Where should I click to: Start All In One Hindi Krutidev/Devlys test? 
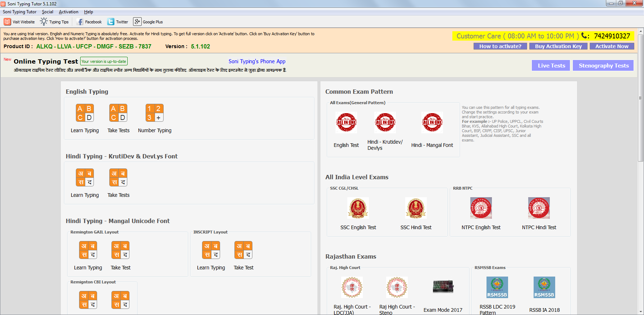(385, 122)
